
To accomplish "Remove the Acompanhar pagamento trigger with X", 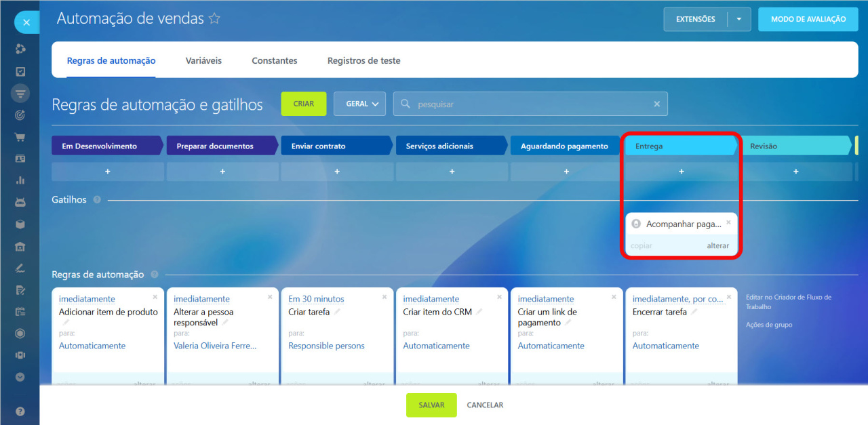I will pyautogui.click(x=728, y=222).
